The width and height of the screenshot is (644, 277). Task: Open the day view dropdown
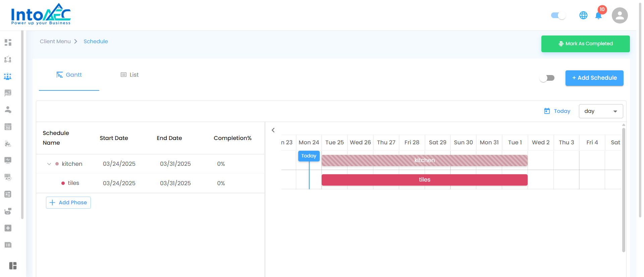(x=601, y=111)
